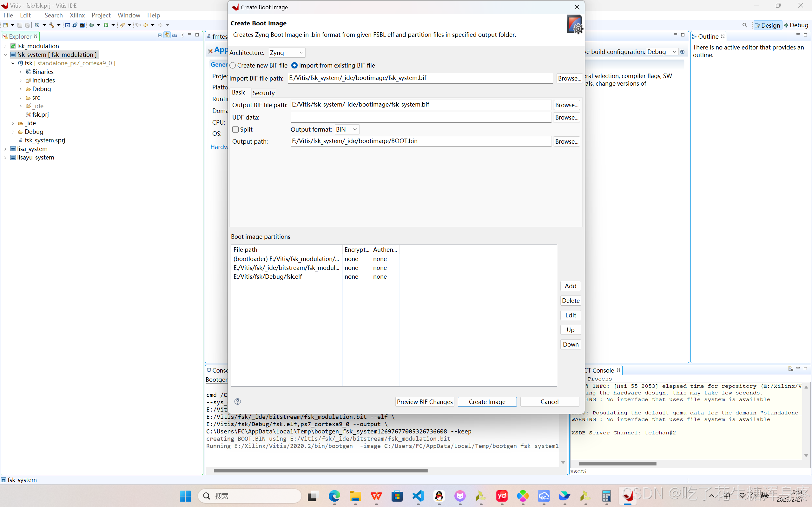
Task: Click the green bug Debug icon
Action: pyautogui.click(x=91, y=25)
